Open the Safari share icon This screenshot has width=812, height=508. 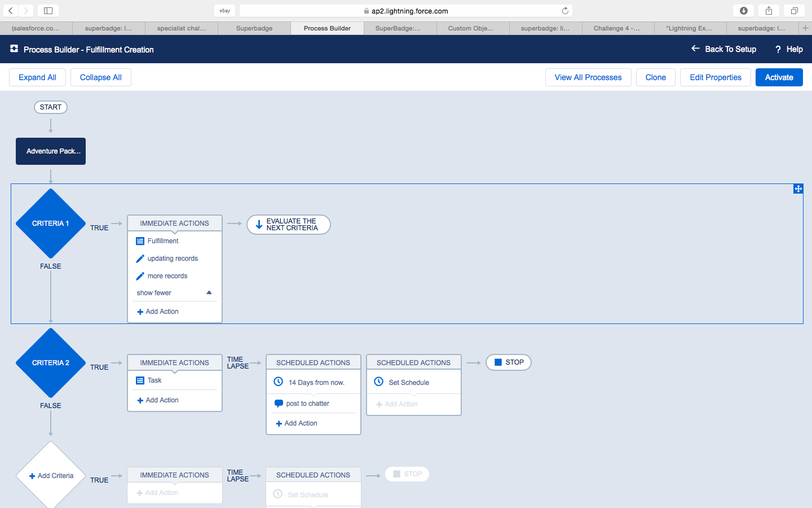769,11
